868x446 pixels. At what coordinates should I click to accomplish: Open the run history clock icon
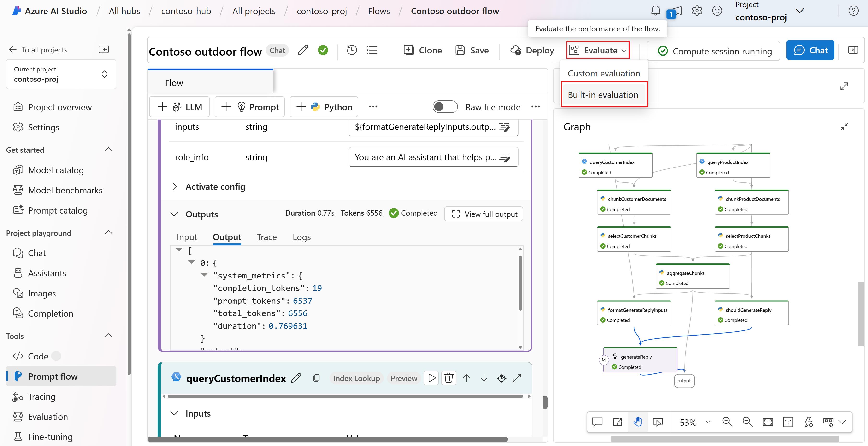[x=351, y=50]
